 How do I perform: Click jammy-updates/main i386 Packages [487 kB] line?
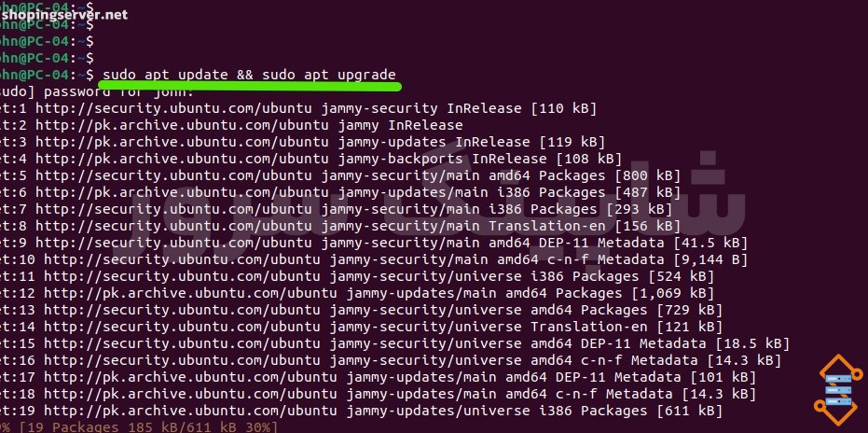tap(340, 192)
